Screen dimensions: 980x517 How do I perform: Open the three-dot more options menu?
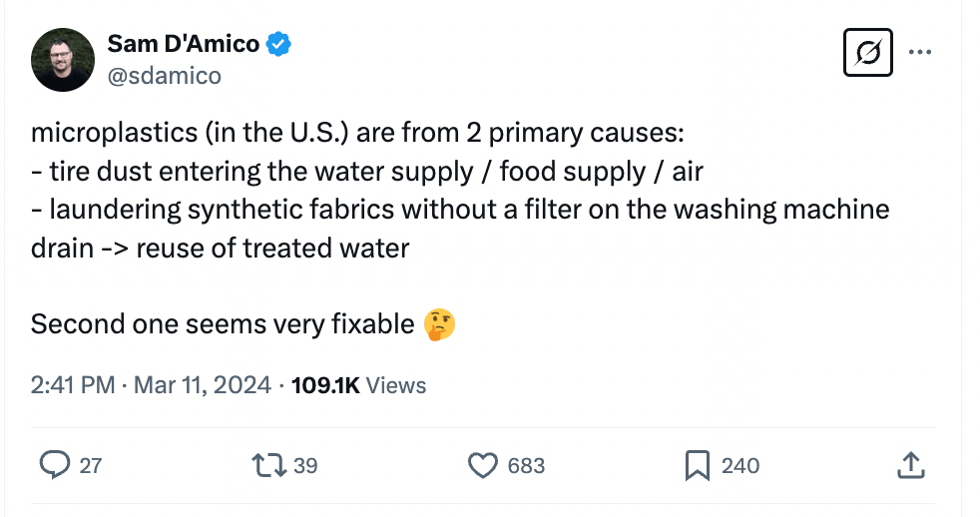(x=919, y=52)
